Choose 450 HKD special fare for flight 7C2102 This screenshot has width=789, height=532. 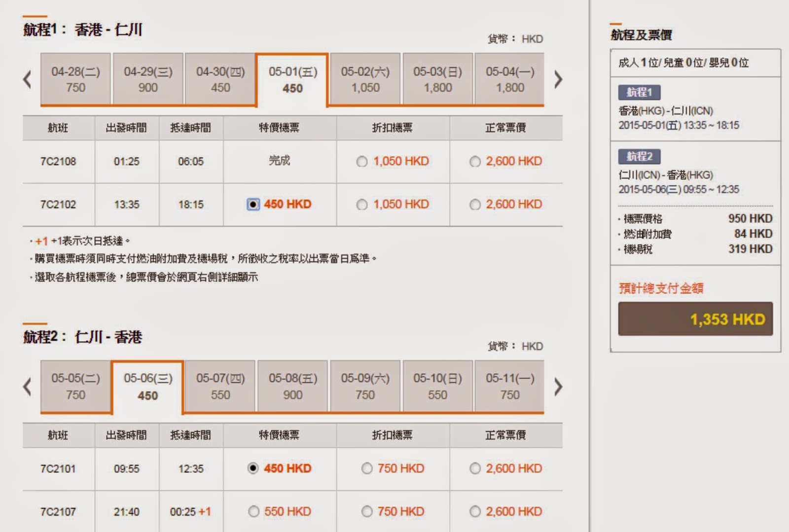253,205
